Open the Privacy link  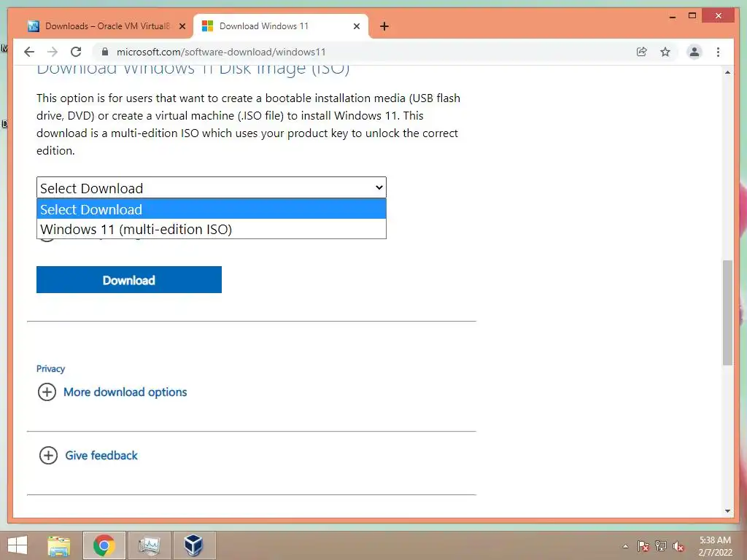(x=50, y=368)
